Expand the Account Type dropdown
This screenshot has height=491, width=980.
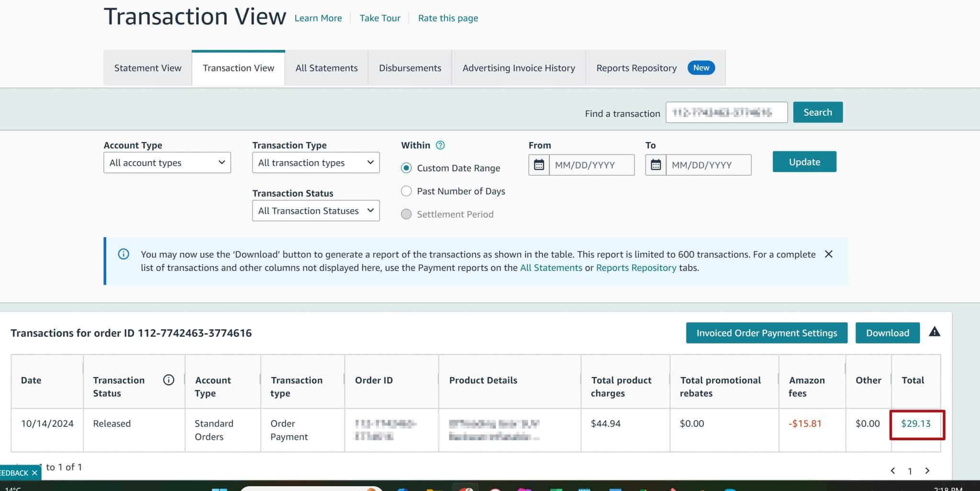(167, 163)
